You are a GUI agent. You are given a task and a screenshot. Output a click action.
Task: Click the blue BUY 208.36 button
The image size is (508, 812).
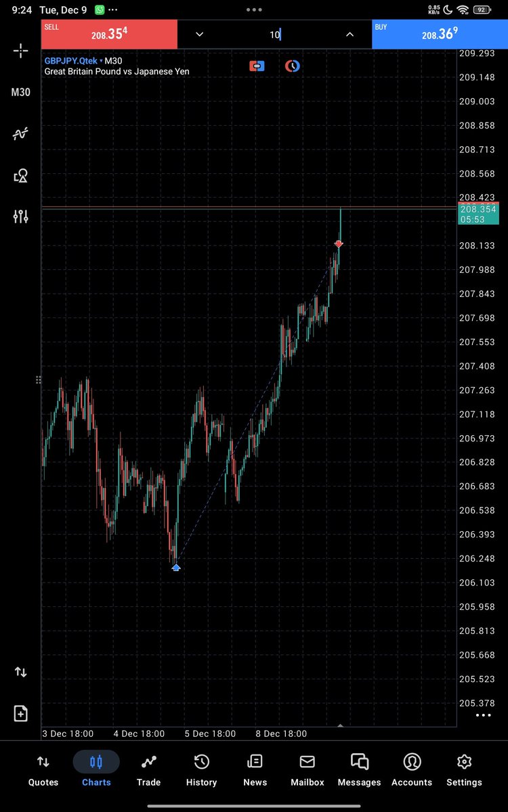[x=440, y=34]
